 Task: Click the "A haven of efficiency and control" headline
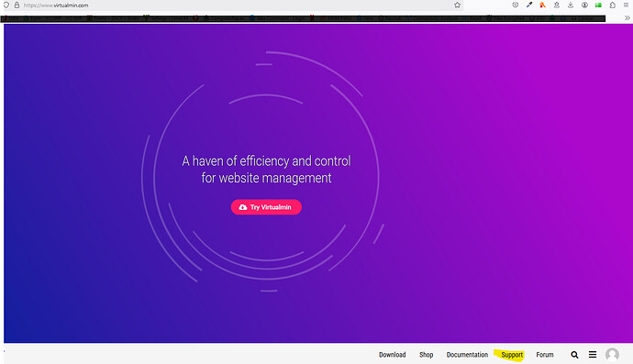(266, 161)
